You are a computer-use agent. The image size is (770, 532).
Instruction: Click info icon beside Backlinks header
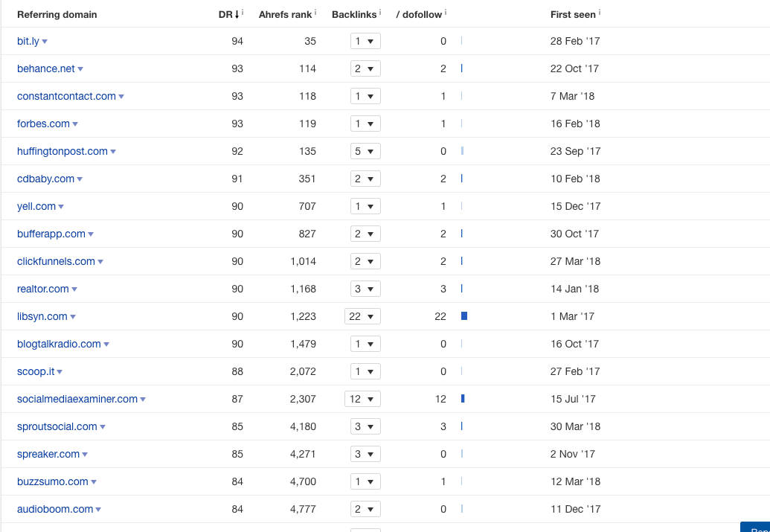click(x=380, y=13)
